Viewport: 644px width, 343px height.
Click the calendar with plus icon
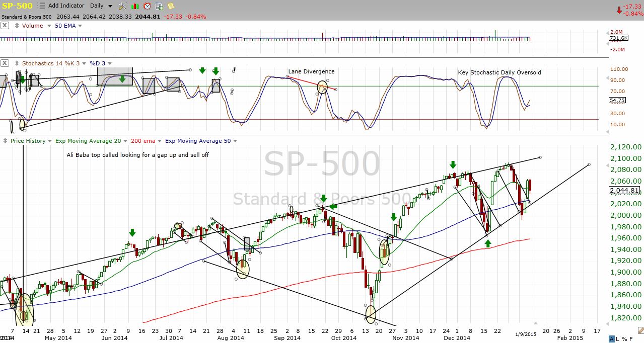coord(159,6)
